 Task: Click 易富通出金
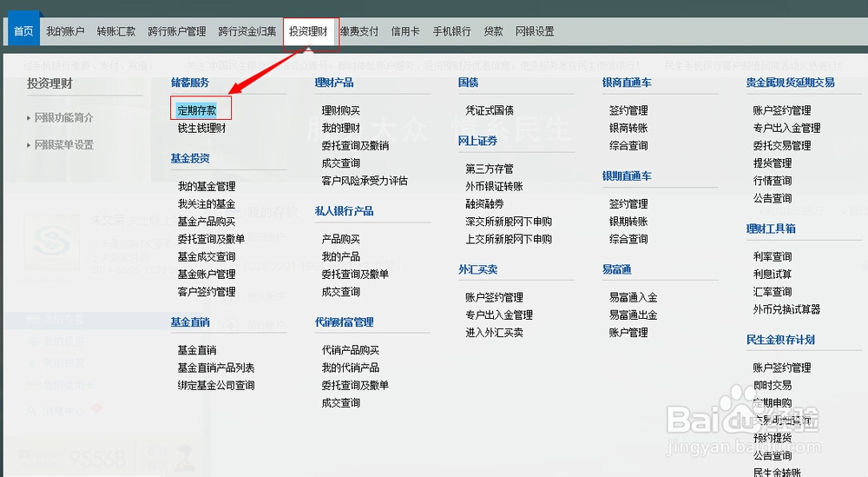[634, 315]
